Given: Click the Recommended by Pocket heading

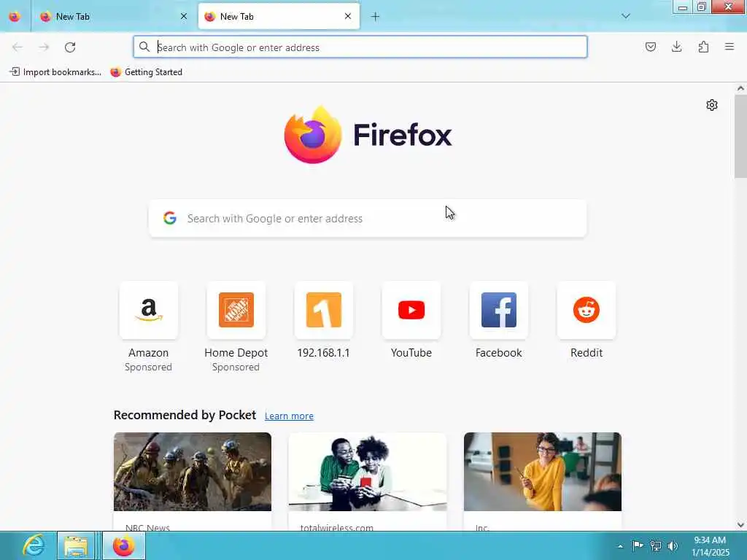Looking at the screenshot, I should (x=185, y=415).
